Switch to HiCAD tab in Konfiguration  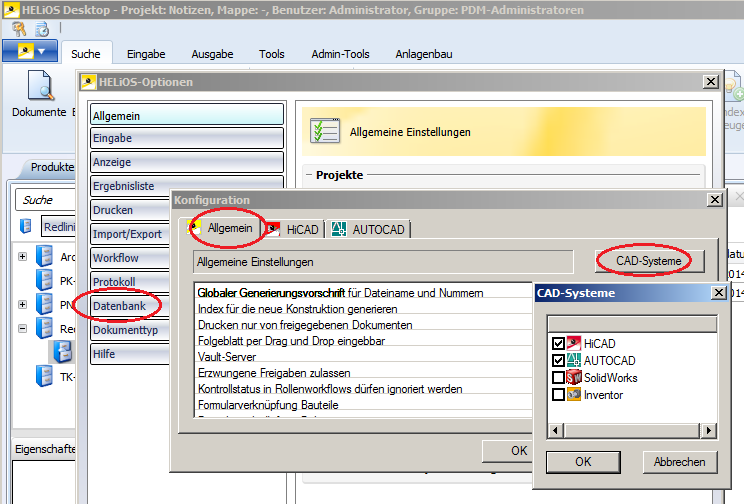[293, 230]
